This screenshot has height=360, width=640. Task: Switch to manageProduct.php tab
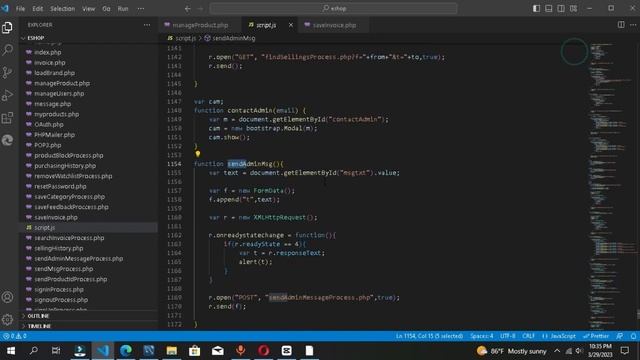[x=200, y=25]
